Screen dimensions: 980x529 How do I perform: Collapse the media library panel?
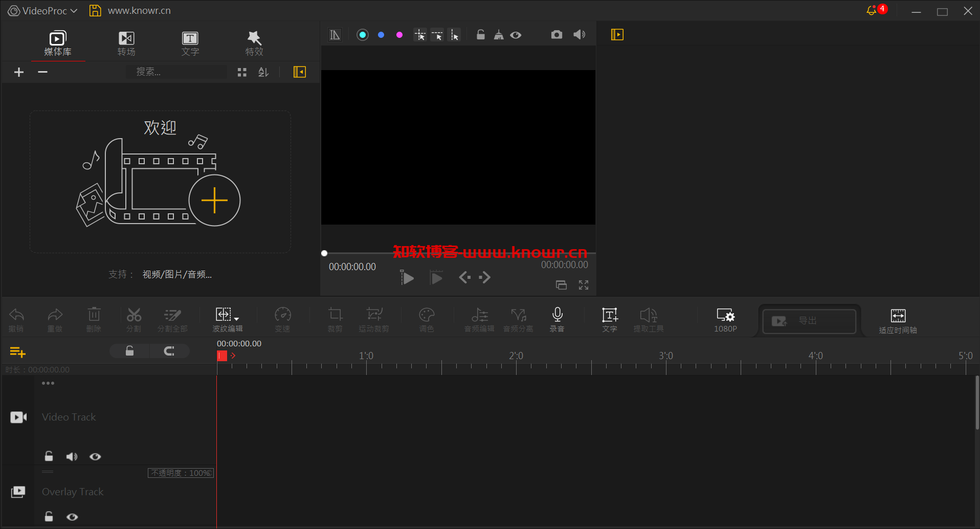click(x=300, y=72)
